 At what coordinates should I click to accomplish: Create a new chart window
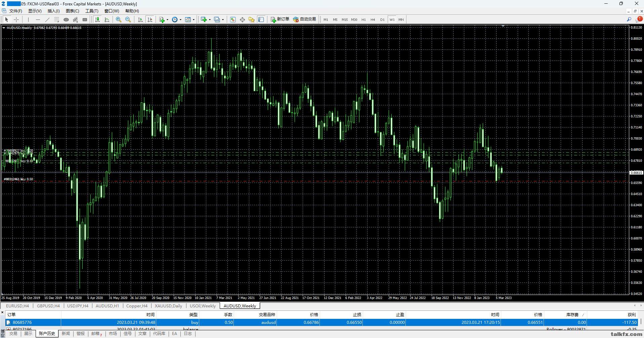click(x=204, y=20)
